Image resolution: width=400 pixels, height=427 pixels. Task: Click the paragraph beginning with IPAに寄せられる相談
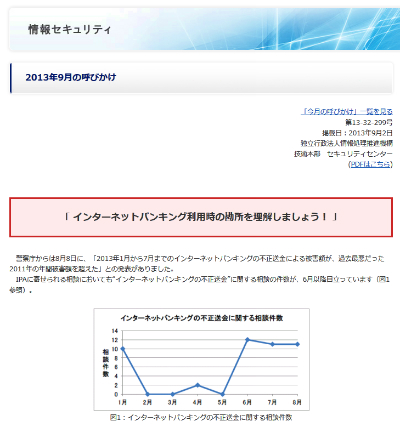[x=199, y=284]
